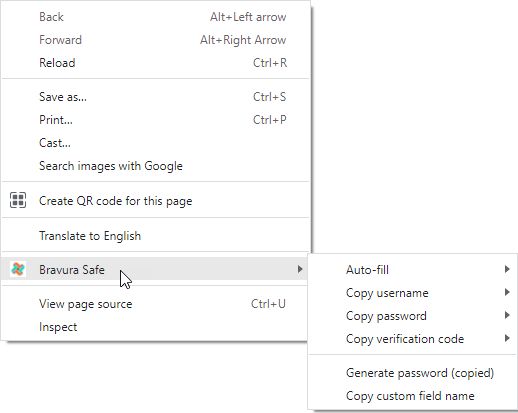Expand the Auto-fill submenu arrow
The height and width of the screenshot is (413, 518).
point(507,269)
